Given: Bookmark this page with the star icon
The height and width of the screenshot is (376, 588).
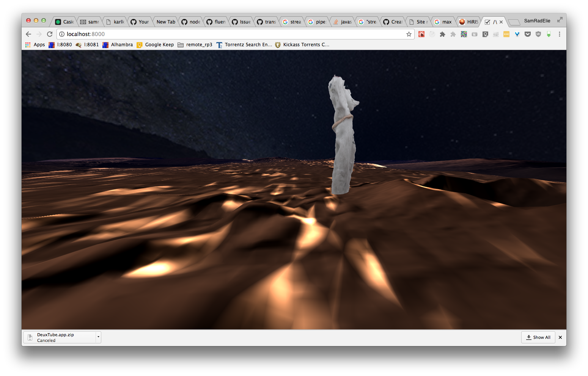Looking at the screenshot, I should [409, 34].
